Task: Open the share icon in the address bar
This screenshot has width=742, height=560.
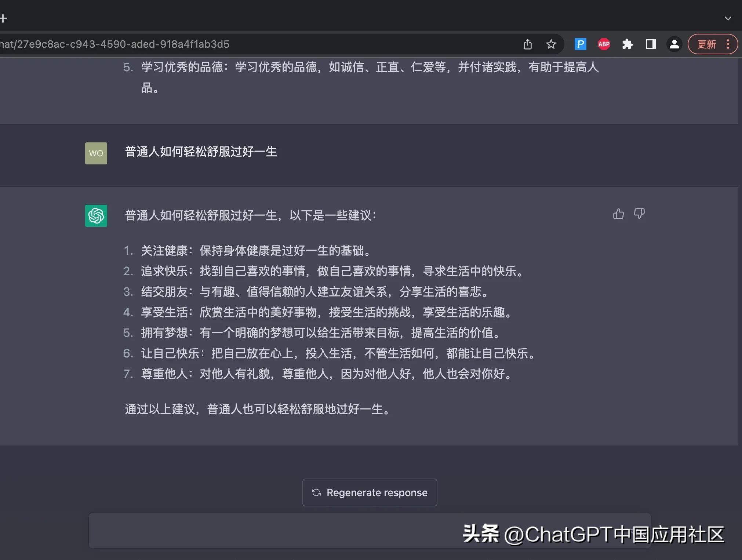Action: pyautogui.click(x=528, y=44)
